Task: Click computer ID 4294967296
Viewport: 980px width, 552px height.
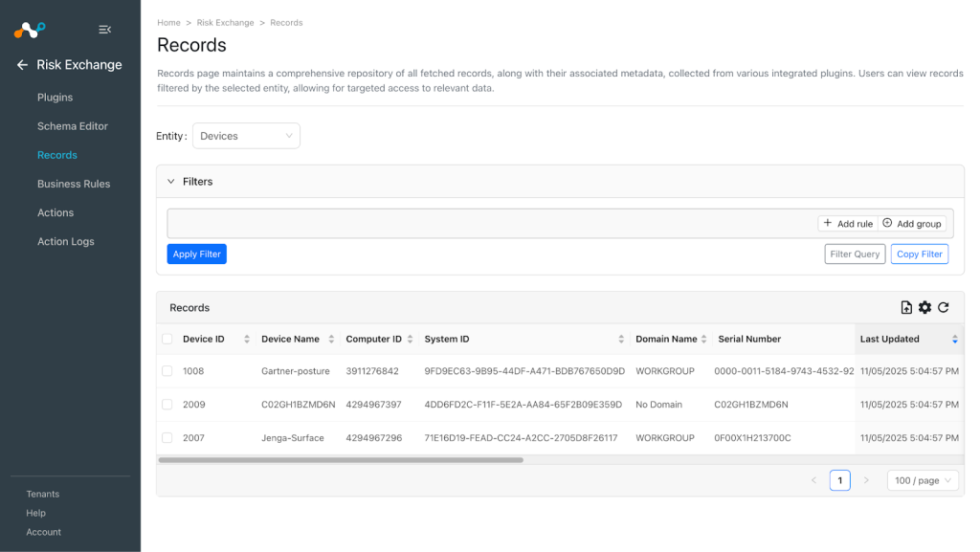Action: click(374, 438)
